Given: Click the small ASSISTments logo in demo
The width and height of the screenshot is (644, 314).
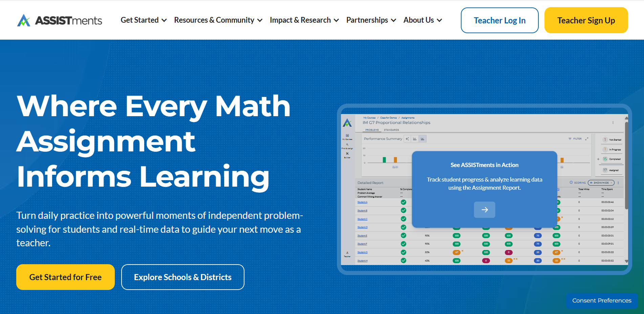Looking at the screenshot, I should point(347,123).
